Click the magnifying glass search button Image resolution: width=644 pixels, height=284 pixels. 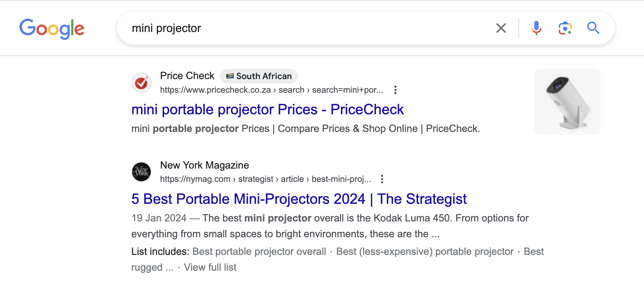(x=593, y=28)
